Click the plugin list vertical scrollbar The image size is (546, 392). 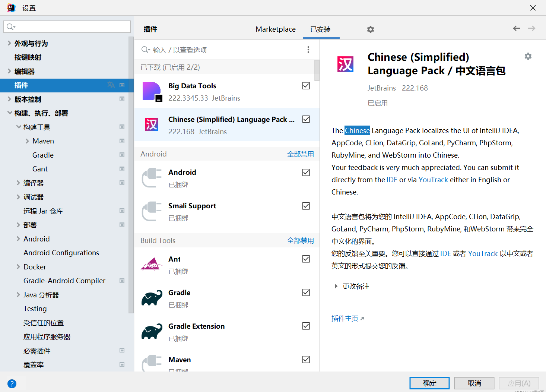coord(317,71)
